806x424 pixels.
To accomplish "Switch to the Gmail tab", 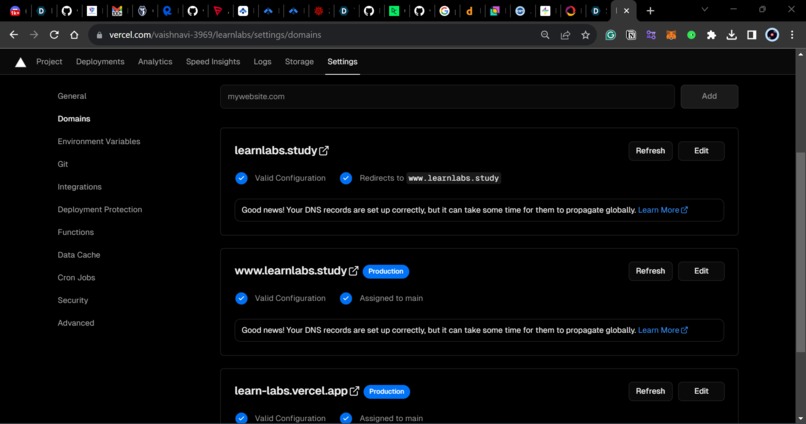I will click(117, 11).
